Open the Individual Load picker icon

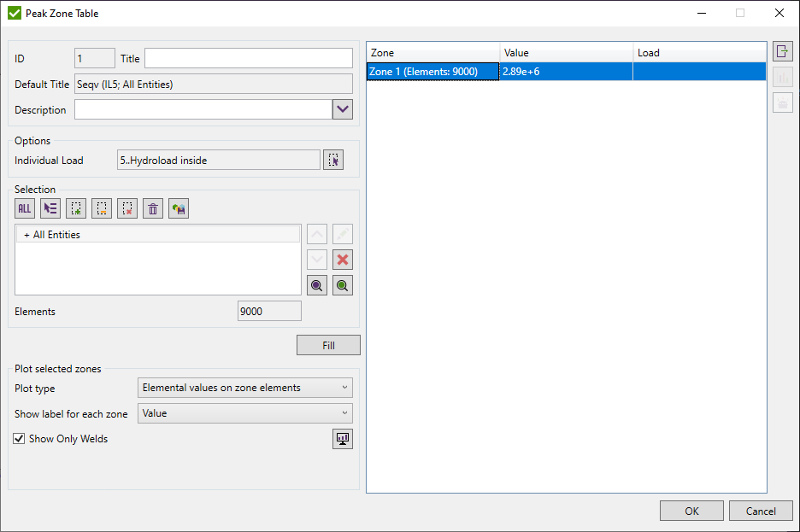click(332, 159)
